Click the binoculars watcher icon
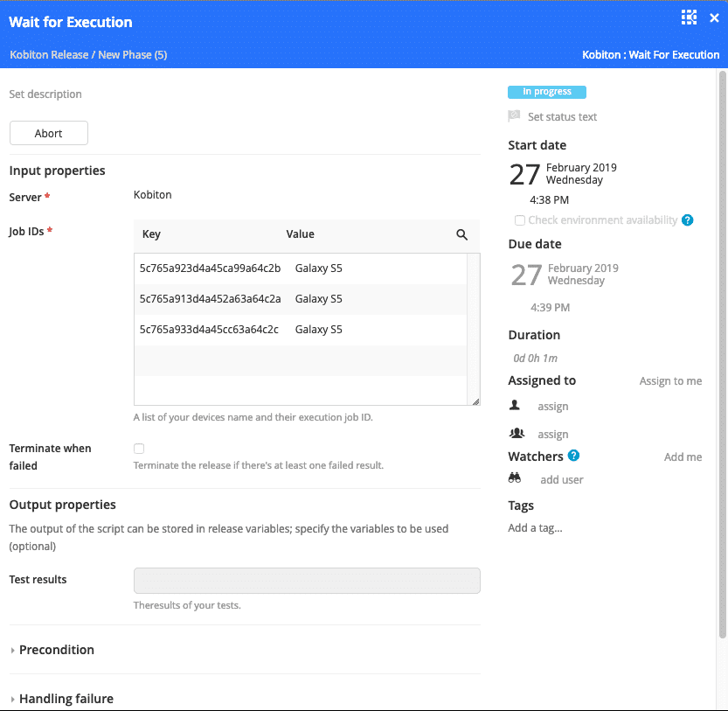728x711 pixels. (515, 478)
